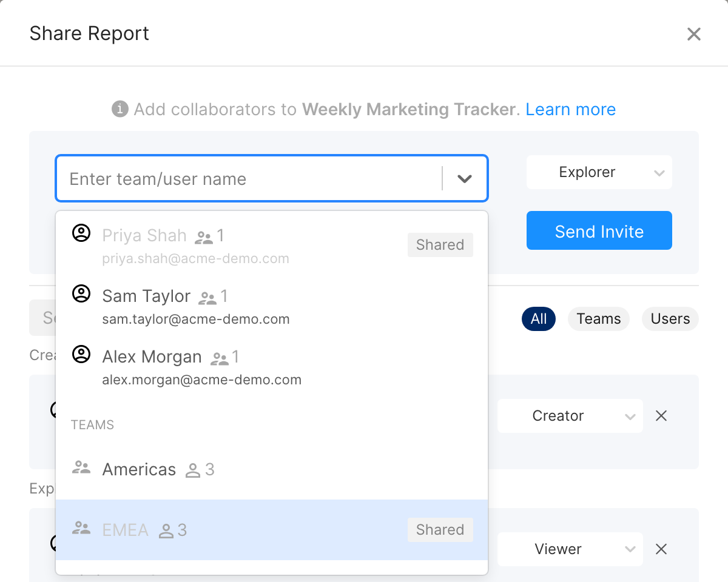Remove the collaborator with Viewer role
728x582 pixels.
(661, 549)
